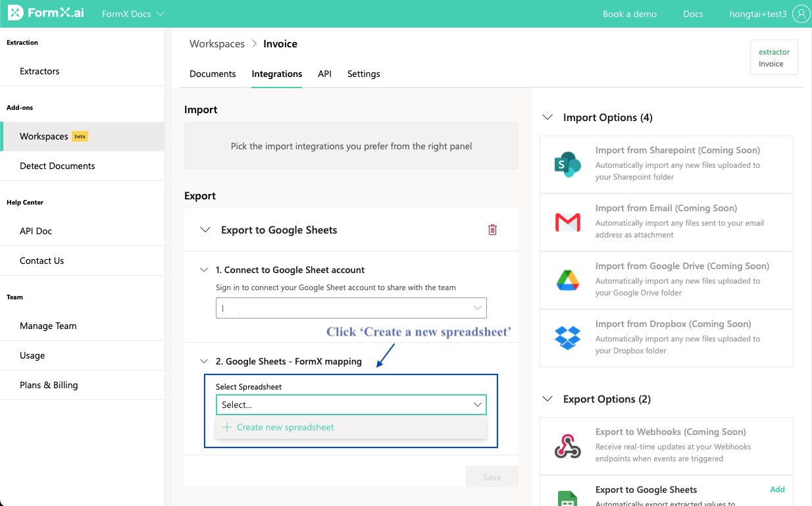Screen dimensions: 812x506
Task: Open Workspaces beta in the sidebar
Action: pyautogui.click(x=82, y=136)
